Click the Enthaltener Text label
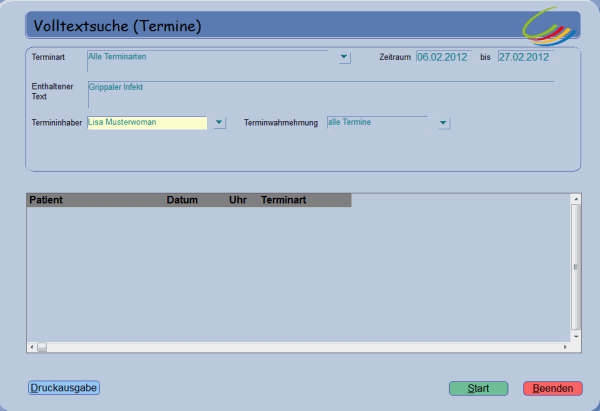Screen dimensions: 600x411 tap(52, 91)
